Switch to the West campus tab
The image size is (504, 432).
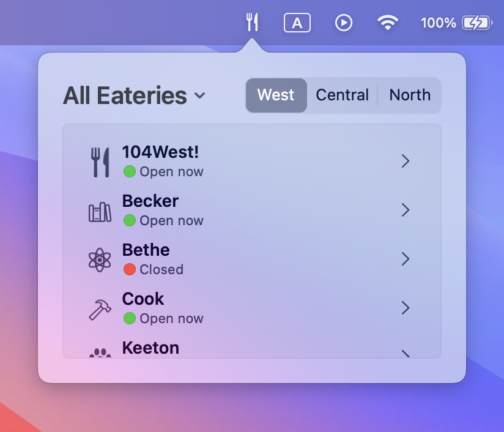tap(276, 95)
